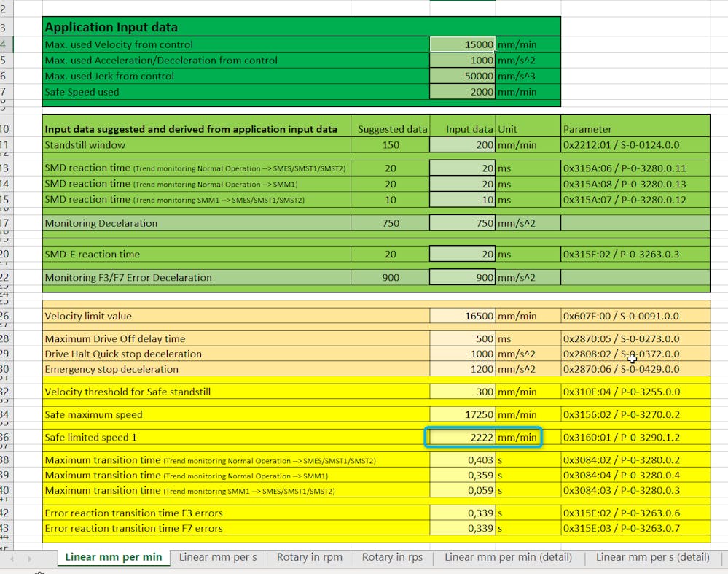Open the Linear mm per s (detail) tab
Screen dimensions: 728x574
pyautogui.click(x=652, y=556)
